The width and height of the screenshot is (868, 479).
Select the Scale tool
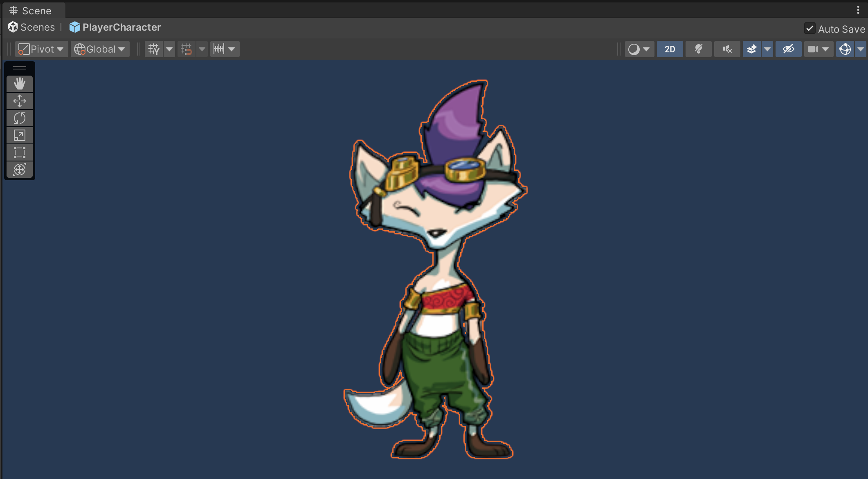[19, 135]
